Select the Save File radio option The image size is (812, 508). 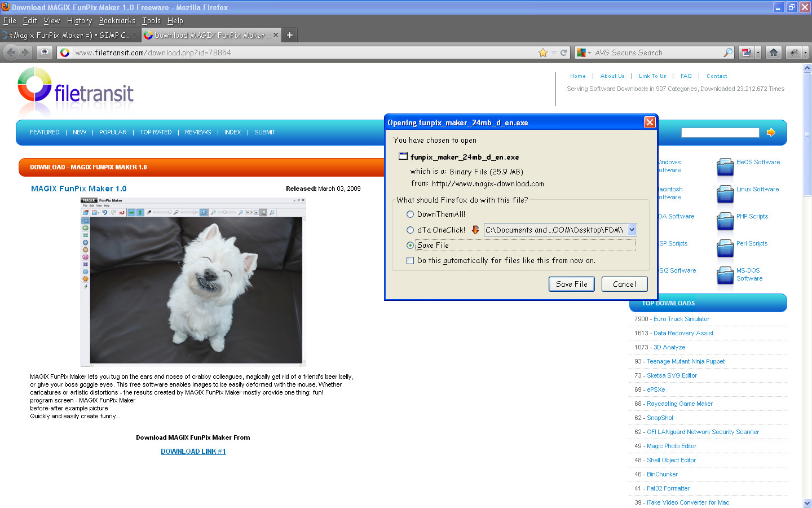coord(410,245)
